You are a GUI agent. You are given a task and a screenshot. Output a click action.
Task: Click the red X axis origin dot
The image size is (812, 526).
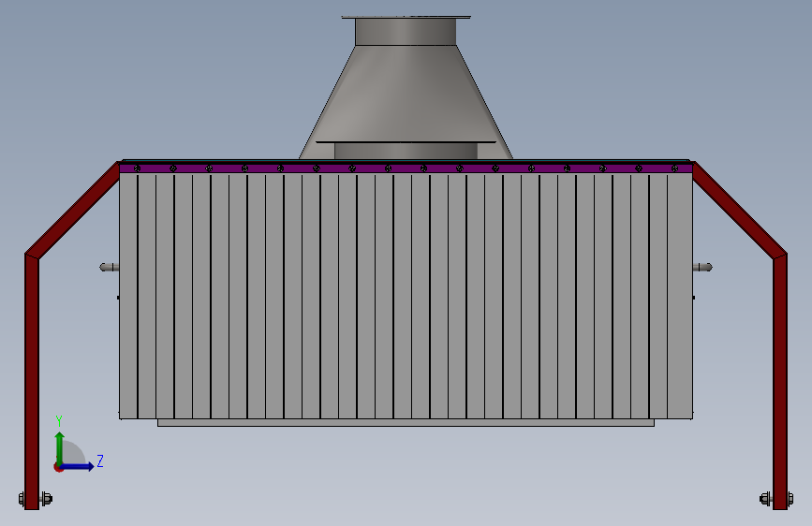[58, 467]
